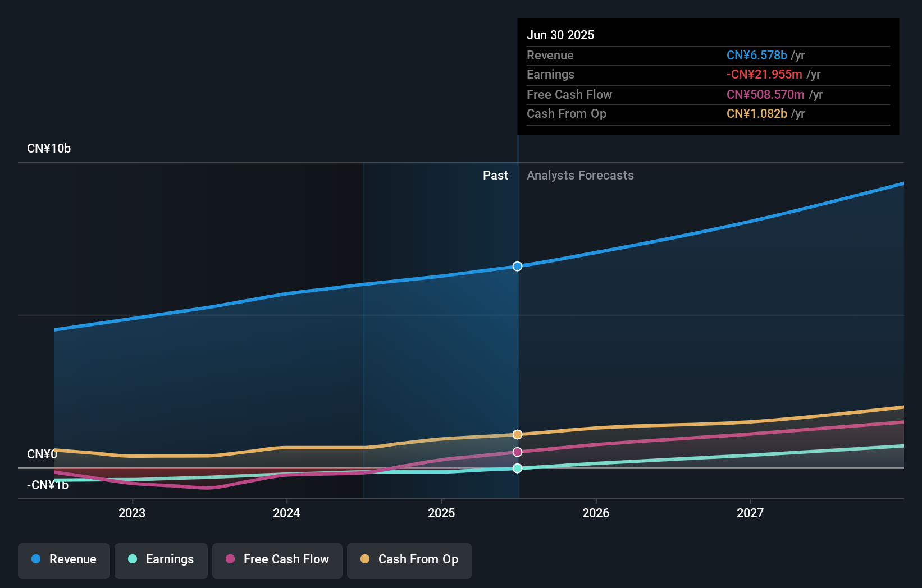Viewport: 922px width, 588px height.
Task: Select the Revenue data point marker on chart
Action: pos(518,267)
